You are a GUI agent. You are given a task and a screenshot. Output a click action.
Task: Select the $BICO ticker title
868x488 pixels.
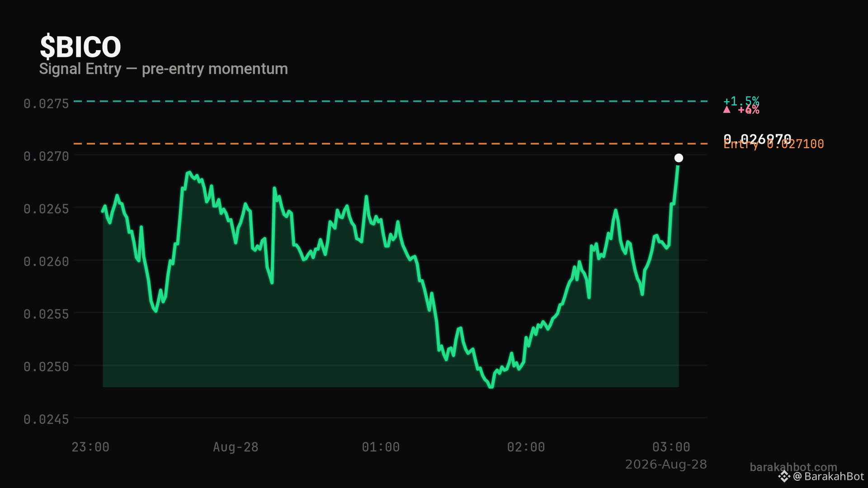pyautogui.click(x=80, y=47)
